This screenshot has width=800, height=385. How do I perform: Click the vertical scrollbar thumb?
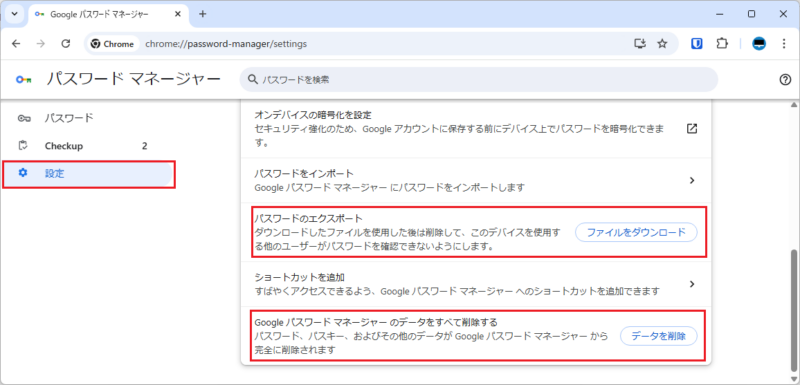point(793,311)
